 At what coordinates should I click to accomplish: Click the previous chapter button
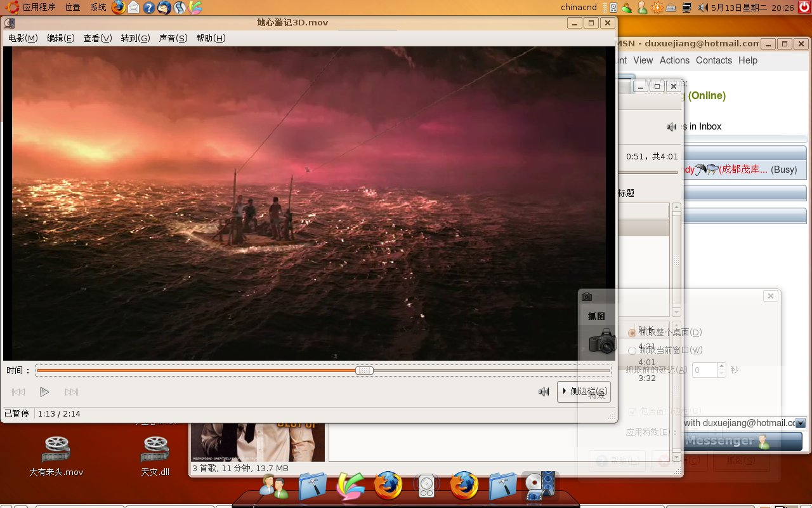pyautogui.click(x=18, y=392)
